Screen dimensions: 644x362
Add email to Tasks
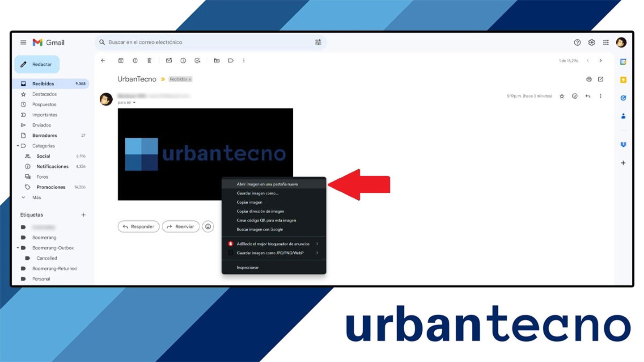click(197, 60)
